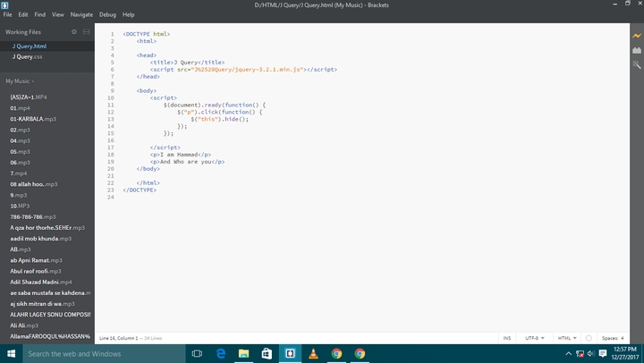Open aadil mob khunda.mp3 file
Viewport: 644px width, 363px height.
[40, 239]
